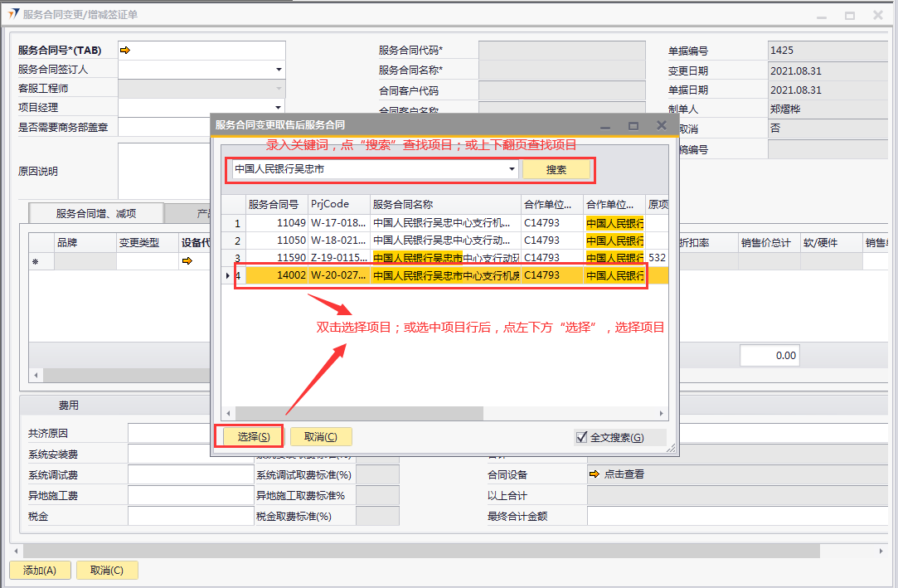
Task: Close the 服务合同变更取售后服务合同 dialog
Action: (x=661, y=125)
